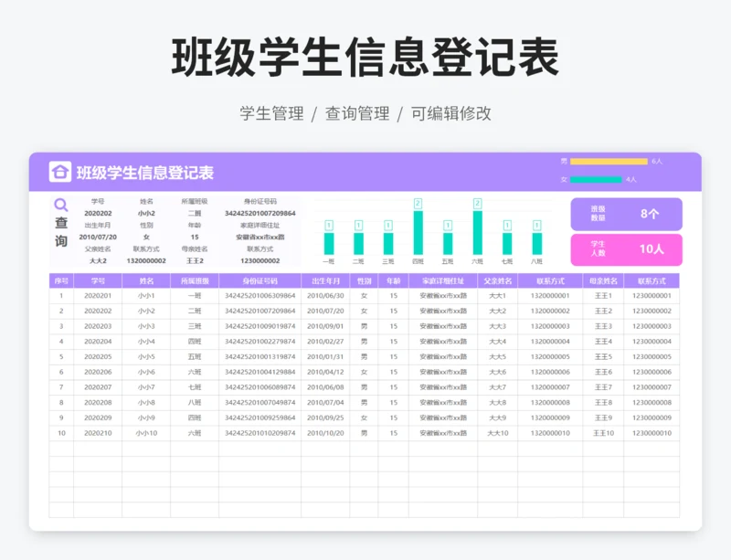Click father name cell 大大10
731x560 pixels.
click(497, 433)
